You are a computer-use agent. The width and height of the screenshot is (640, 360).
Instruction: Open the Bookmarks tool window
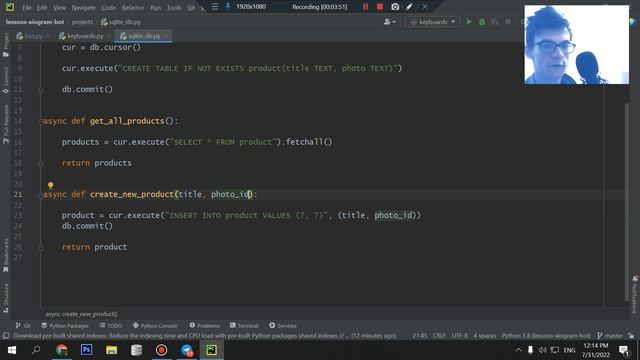point(6,256)
